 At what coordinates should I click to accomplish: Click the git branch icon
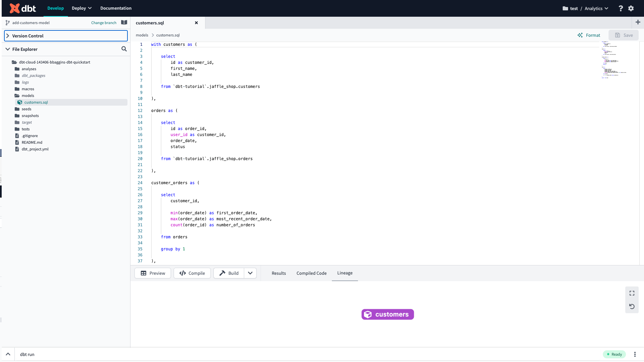click(8, 23)
